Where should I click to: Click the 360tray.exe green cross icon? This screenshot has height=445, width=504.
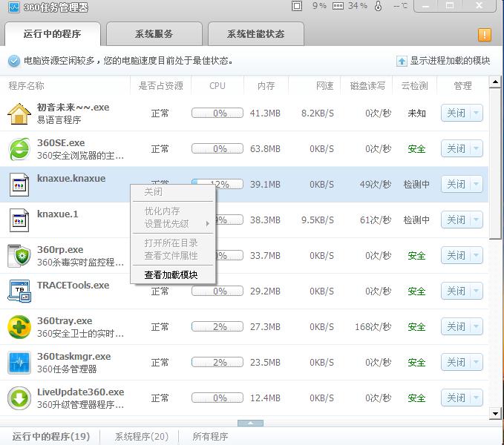[x=19, y=327]
